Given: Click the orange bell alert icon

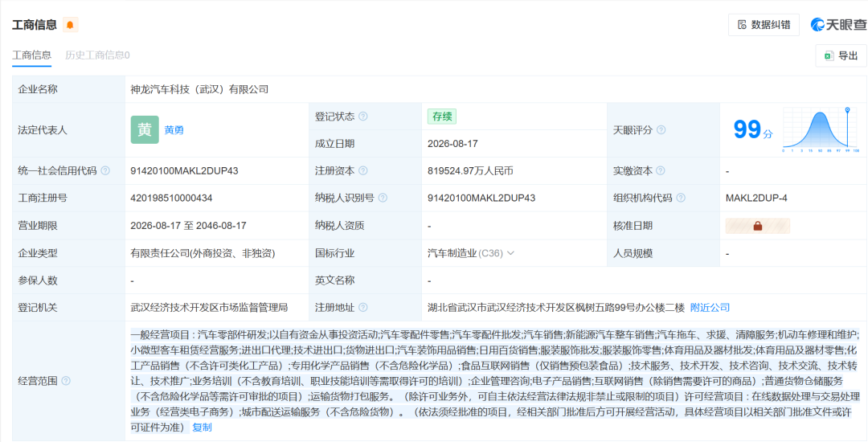Looking at the screenshot, I should tap(70, 25).
